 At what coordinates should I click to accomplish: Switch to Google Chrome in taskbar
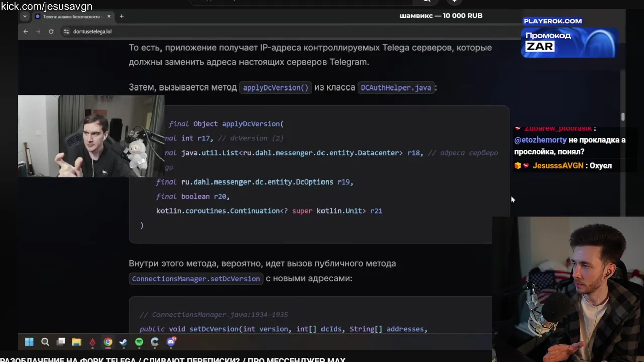click(x=108, y=342)
